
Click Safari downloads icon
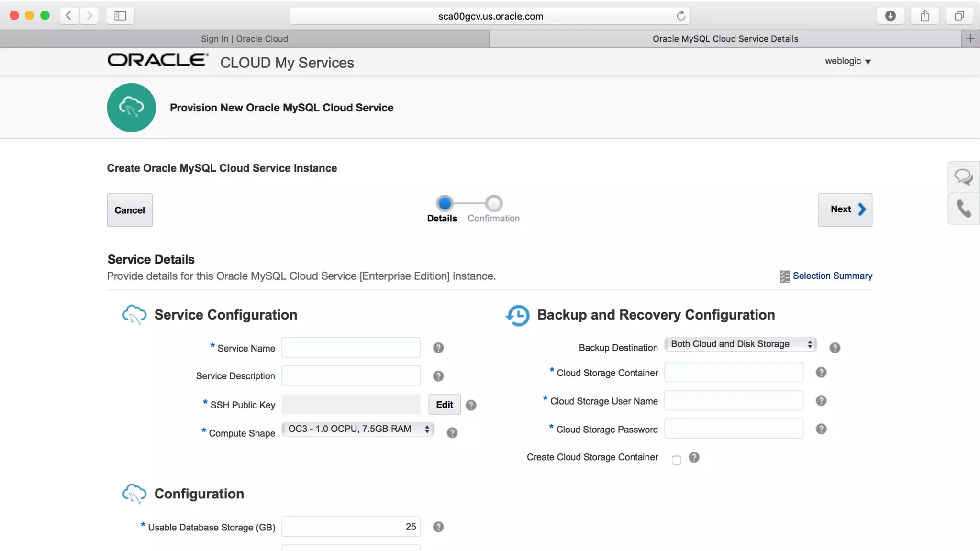[890, 16]
